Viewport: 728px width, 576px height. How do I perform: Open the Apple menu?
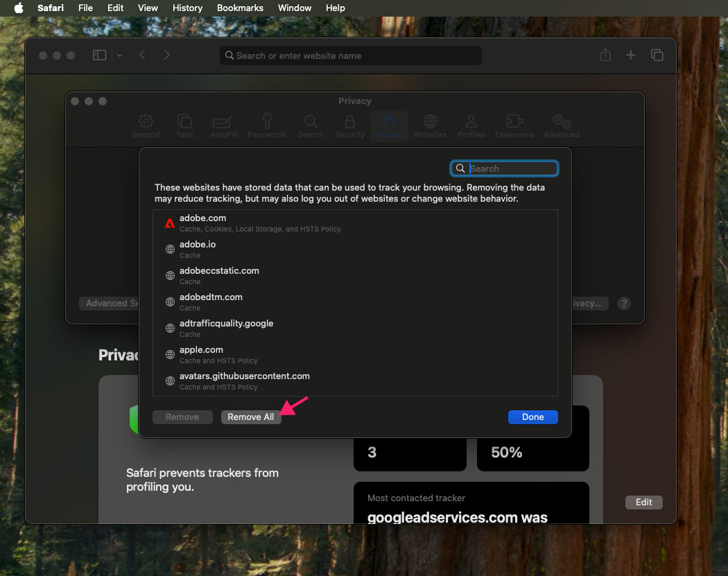[19, 8]
